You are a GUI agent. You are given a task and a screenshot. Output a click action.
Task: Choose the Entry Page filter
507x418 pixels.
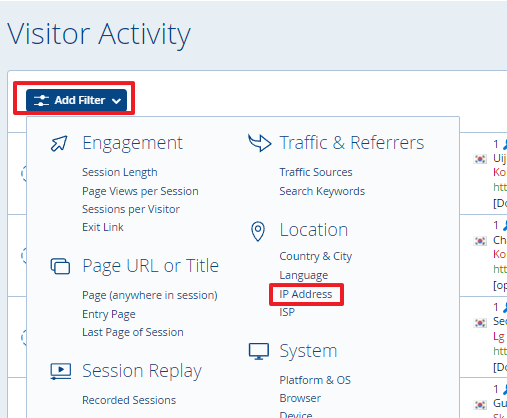tap(109, 314)
